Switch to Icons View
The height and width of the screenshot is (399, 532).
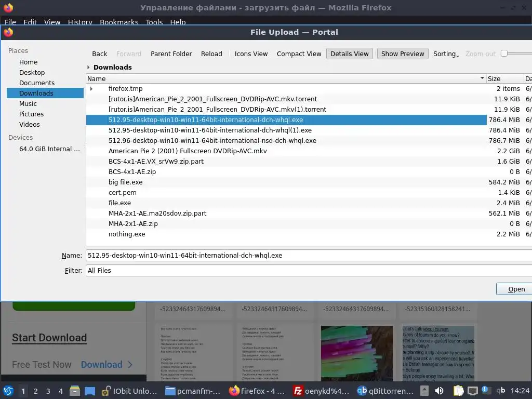[x=251, y=54]
